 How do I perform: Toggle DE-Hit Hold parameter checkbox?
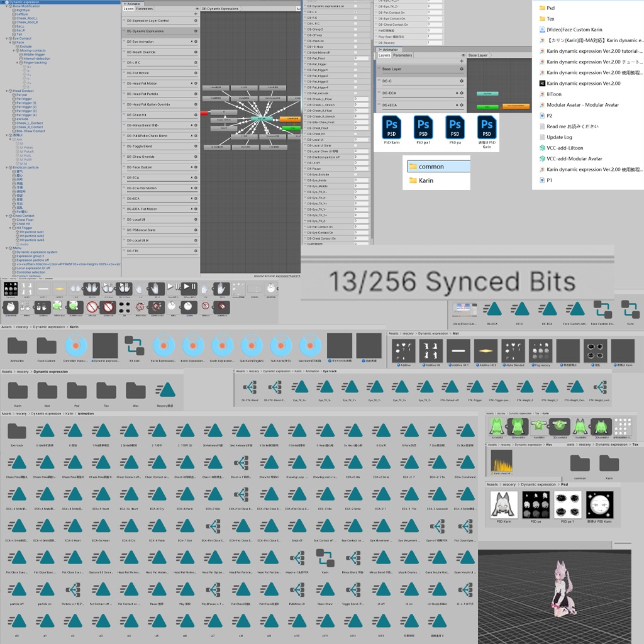[355, 47]
